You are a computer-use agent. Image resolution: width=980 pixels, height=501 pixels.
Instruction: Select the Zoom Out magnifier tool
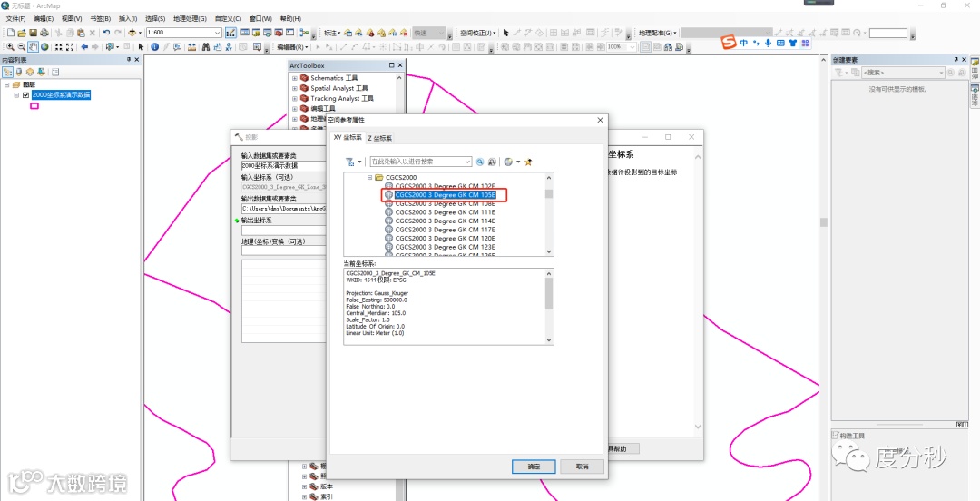click(22, 47)
